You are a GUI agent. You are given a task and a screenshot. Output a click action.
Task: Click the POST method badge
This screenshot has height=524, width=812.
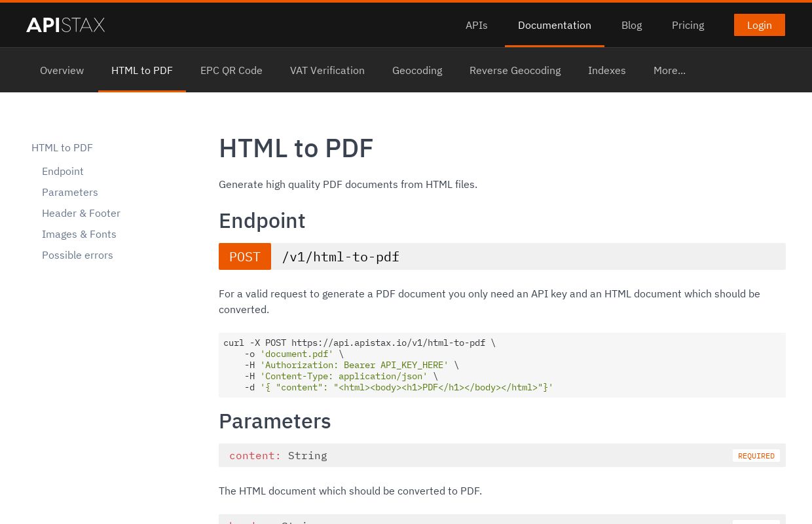245,256
